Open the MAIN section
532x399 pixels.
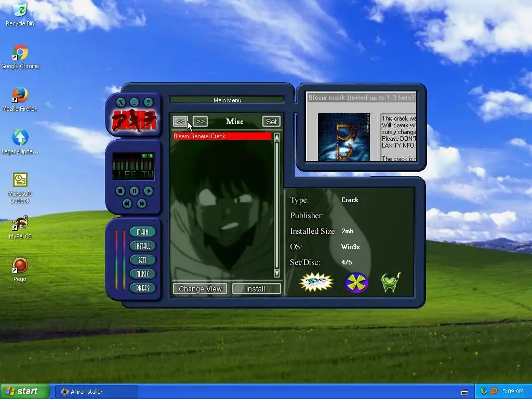[142, 232]
